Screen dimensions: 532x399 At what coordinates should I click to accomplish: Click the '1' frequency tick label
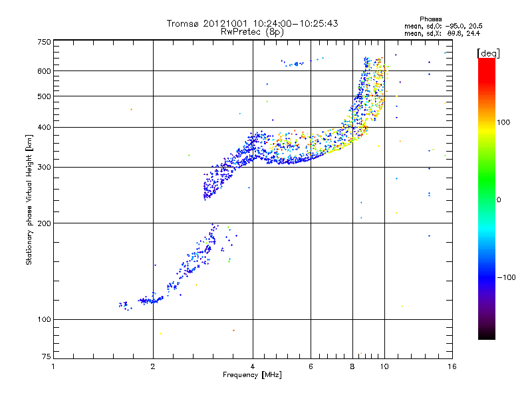coord(53,366)
